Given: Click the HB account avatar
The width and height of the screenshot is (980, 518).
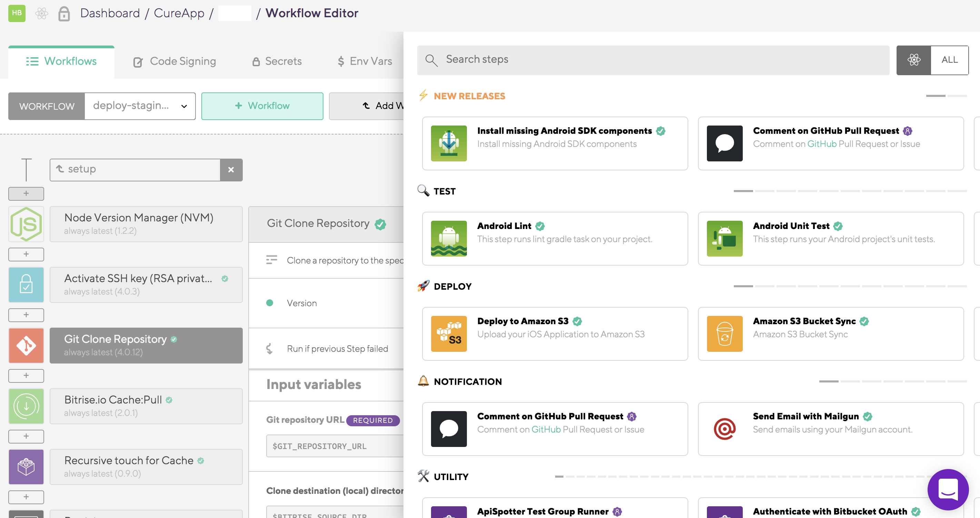Looking at the screenshot, I should [x=17, y=13].
